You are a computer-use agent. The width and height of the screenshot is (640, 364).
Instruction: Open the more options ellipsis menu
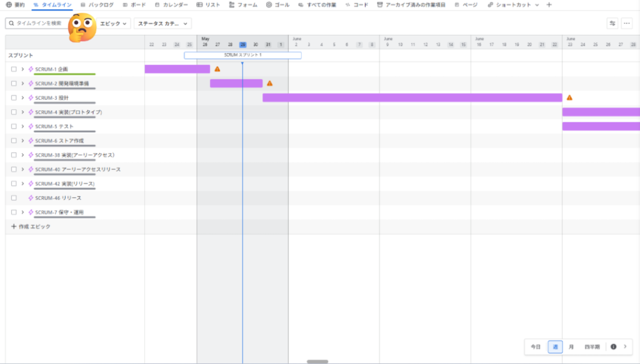point(627,23)
